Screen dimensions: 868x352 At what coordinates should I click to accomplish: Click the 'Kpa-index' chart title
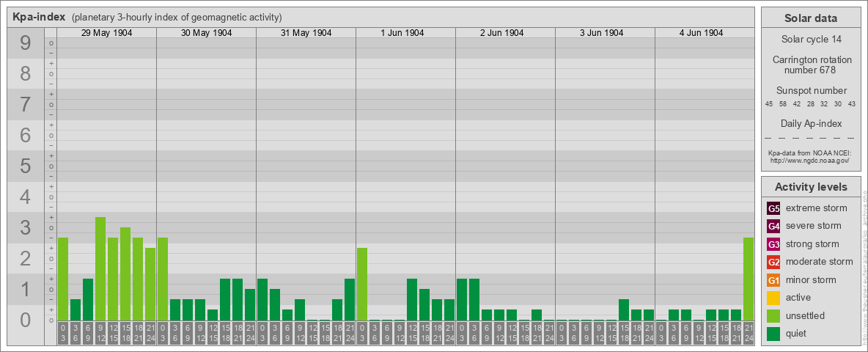tap(40, 17)
